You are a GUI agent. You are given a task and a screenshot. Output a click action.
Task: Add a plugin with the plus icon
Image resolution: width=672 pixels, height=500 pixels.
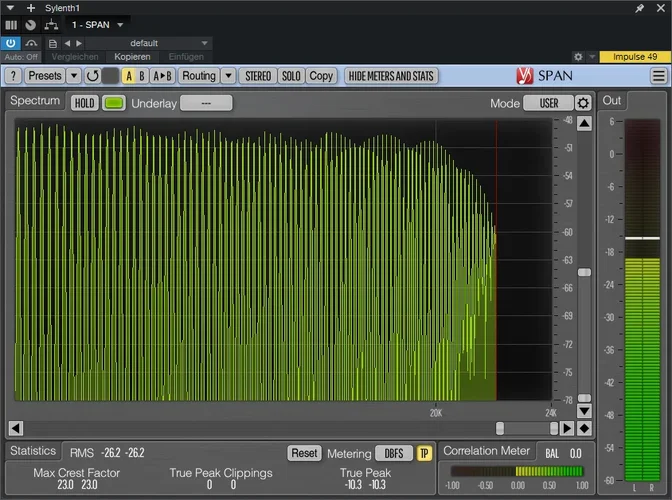coord(30,8)
